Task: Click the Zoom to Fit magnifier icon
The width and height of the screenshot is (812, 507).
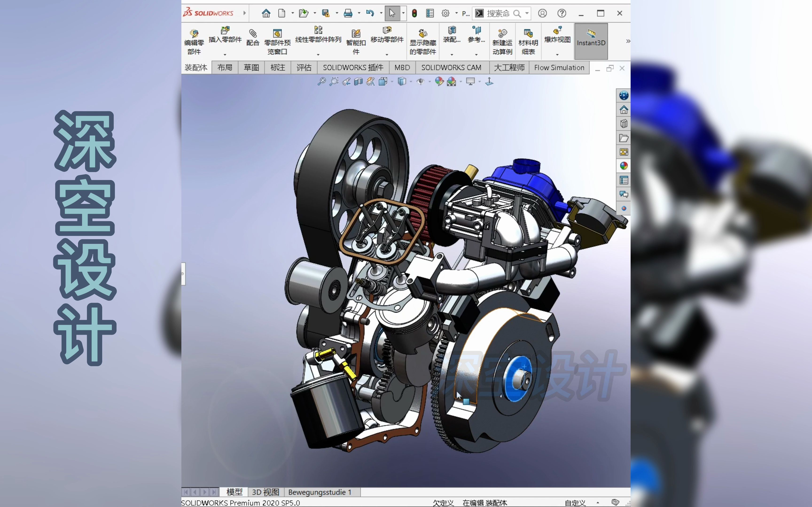Action: coord(321,81)
